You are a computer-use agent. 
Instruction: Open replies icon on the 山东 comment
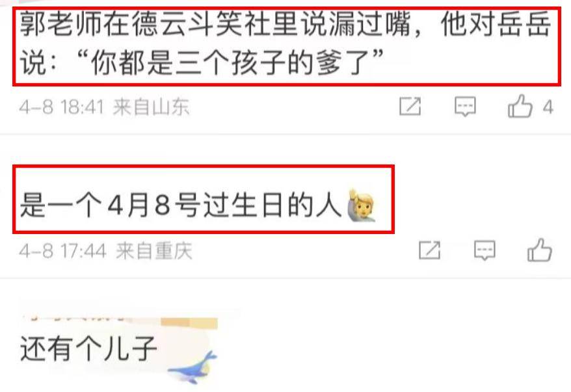click(x=465, y=107)
